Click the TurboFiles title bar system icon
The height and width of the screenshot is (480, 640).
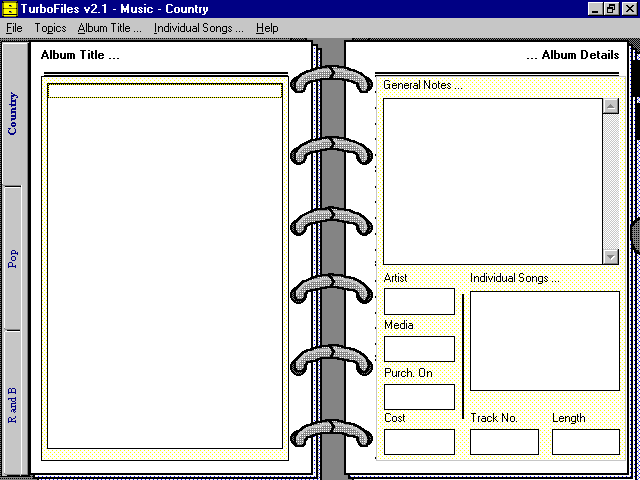[9, 9]
